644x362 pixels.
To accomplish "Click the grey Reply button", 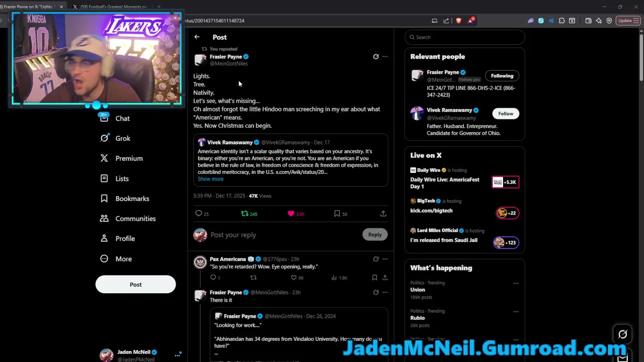I will 375,234.
